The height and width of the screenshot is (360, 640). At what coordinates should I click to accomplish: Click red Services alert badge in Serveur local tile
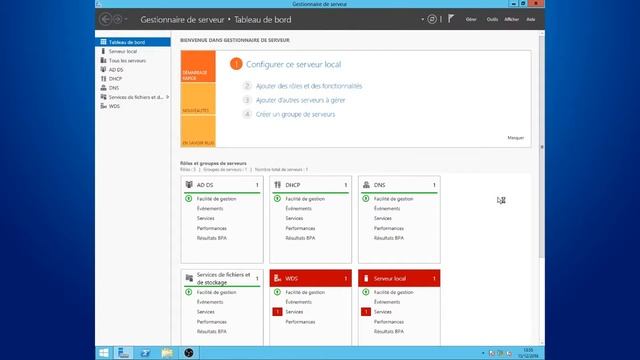tap(366, 312)
